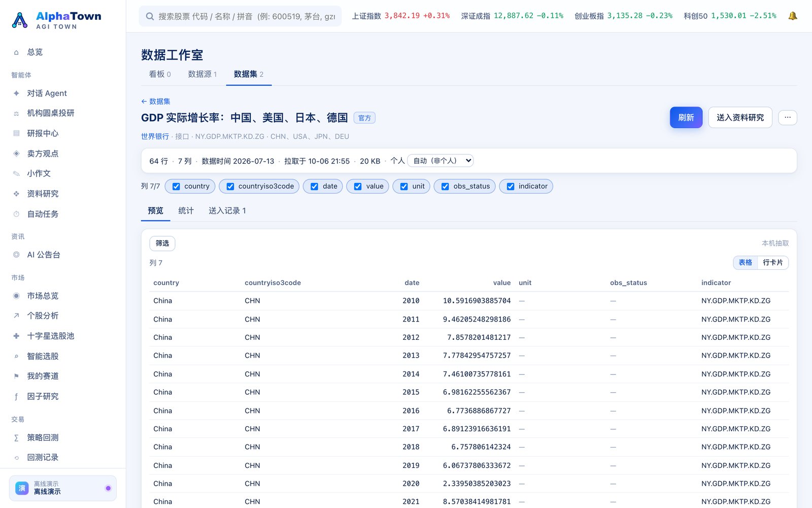Uncheck the countryiso3code column checkbox
812x508 pixels.
click(x=230, y=186)
